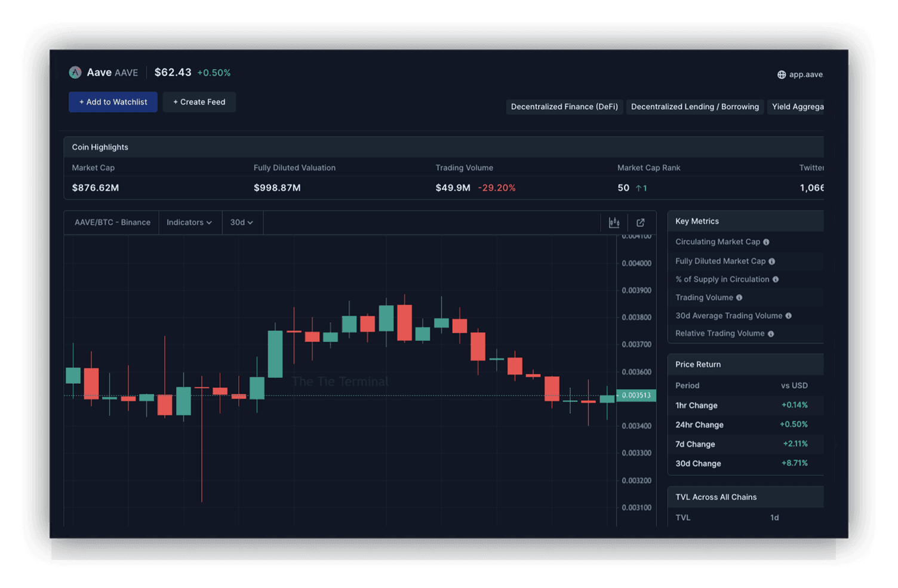Select the 1hr Change row

pyautogui.click(x=745, y=405)
